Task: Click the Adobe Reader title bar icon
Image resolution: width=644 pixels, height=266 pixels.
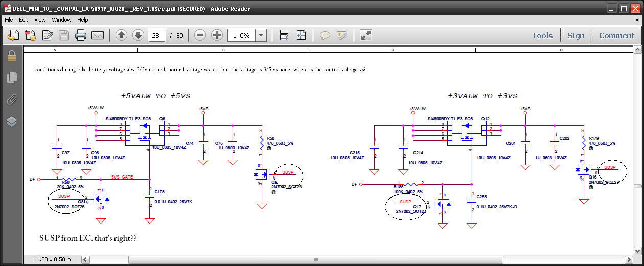Action: [8, 9]
